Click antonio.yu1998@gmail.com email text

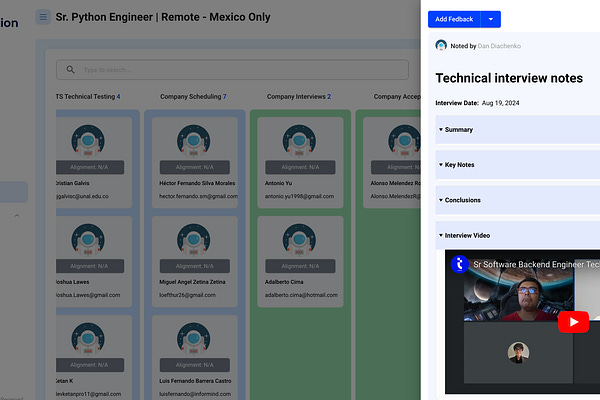(299, 196)
